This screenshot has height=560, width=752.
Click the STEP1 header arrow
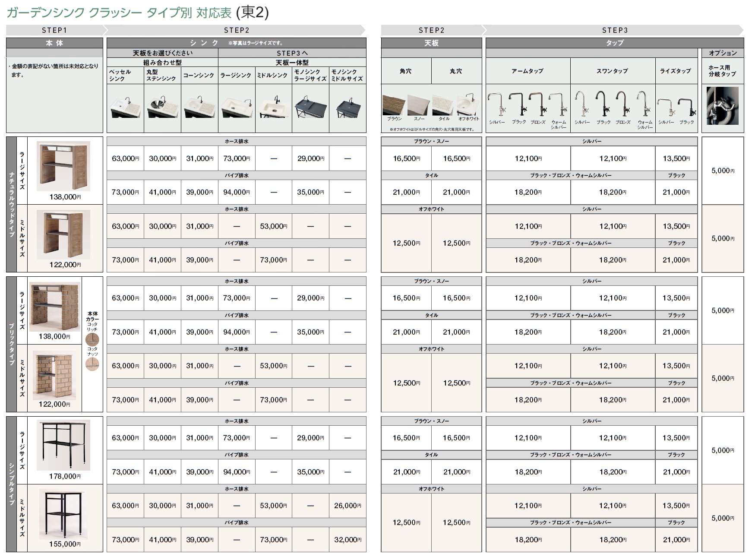[55, 30]
